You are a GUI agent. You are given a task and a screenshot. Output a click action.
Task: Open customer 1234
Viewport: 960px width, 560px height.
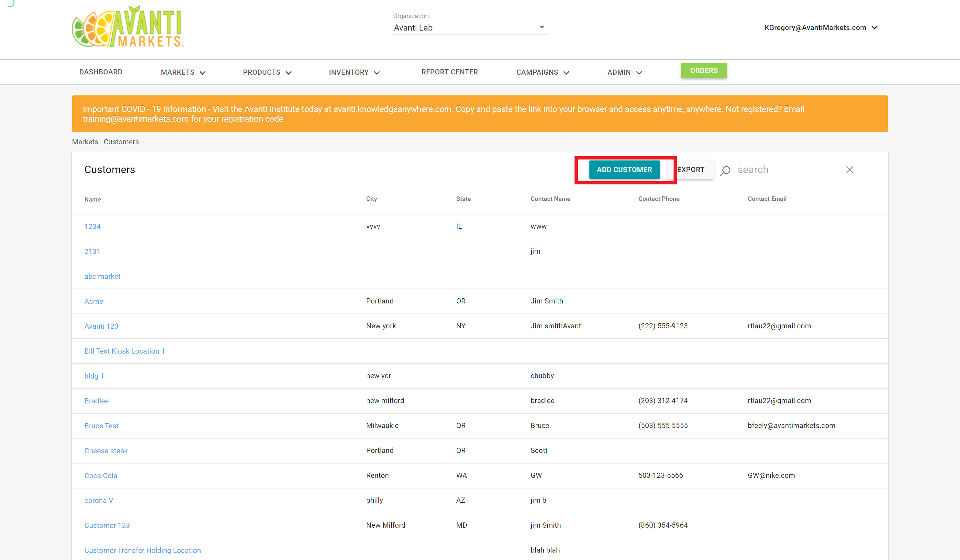pos(93,226)
